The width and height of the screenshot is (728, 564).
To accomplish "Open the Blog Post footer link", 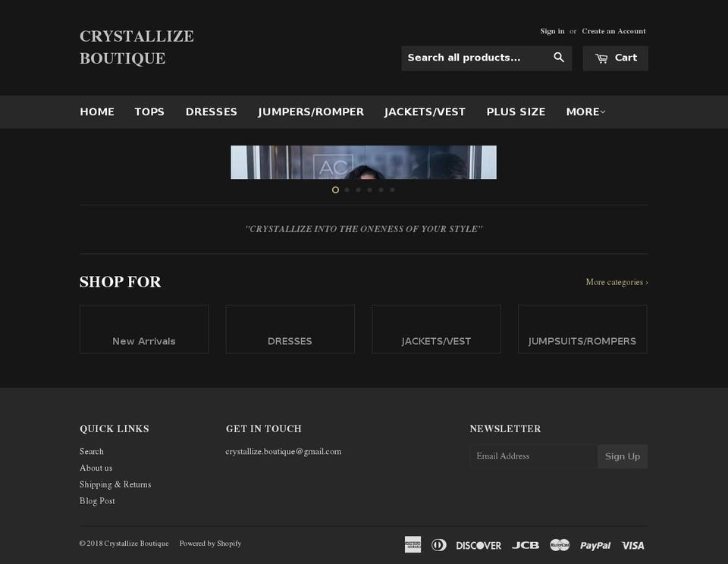I will click(97, 501).
